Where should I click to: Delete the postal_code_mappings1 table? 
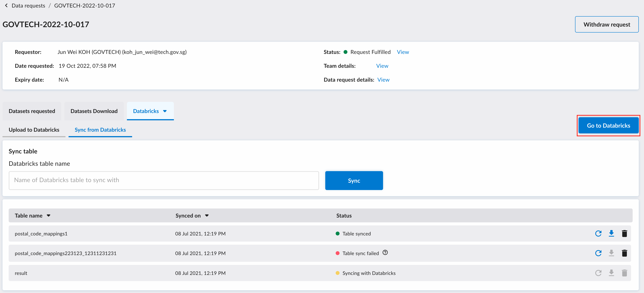coord(625,234)
